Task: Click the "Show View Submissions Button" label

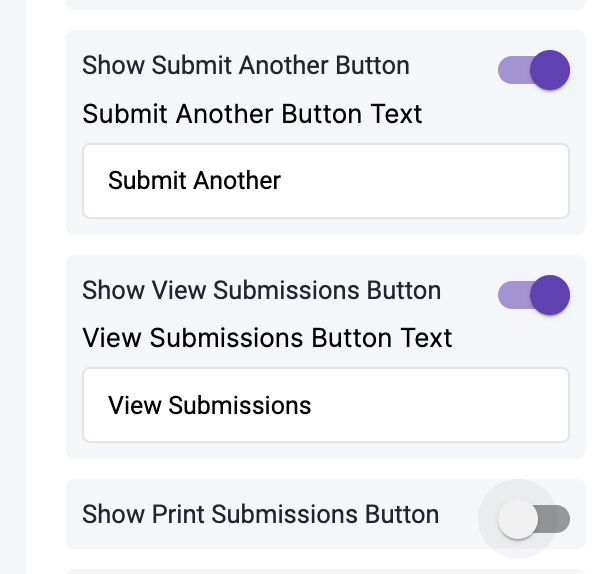Action: click(261, 290)
